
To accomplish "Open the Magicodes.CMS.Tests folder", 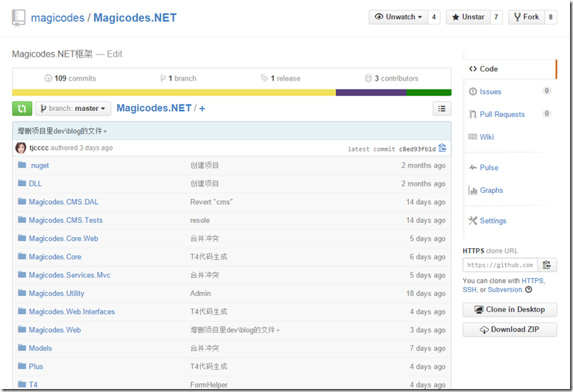I will (66, 220).
